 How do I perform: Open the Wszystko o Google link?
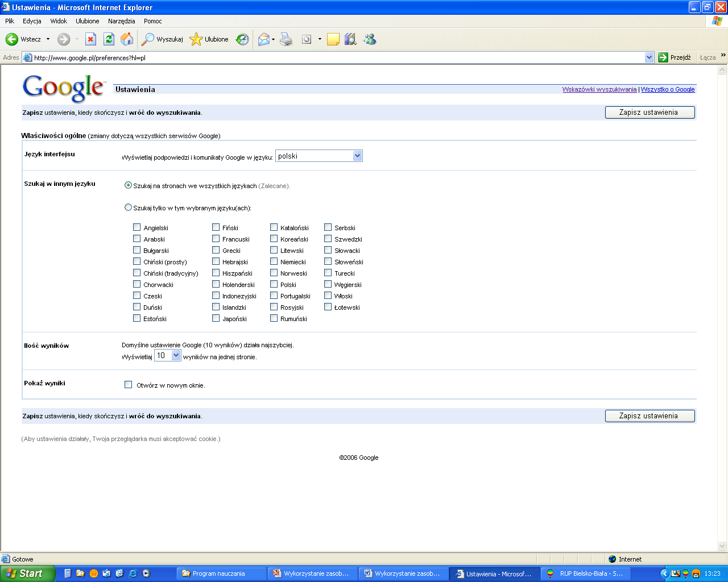668,89
